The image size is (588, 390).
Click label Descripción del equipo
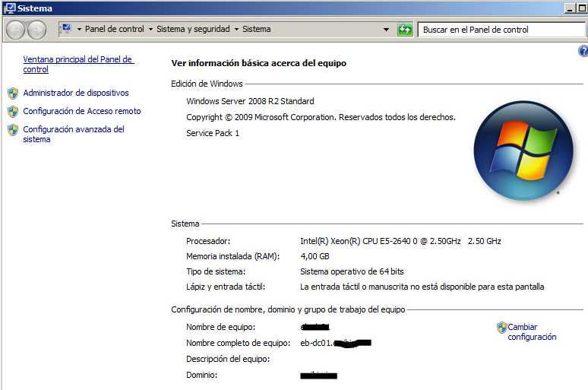coord(228,359)
